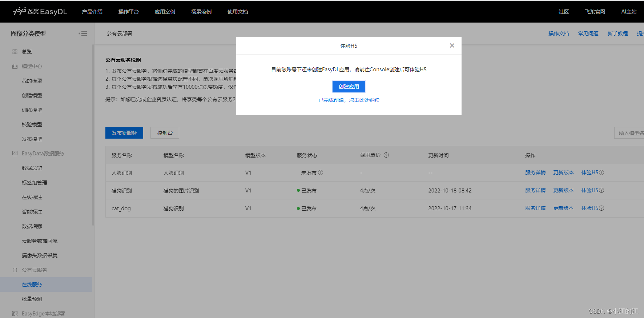
Task: Click 更新版本 for 人脸识别
Action: [x=563, y=172]
